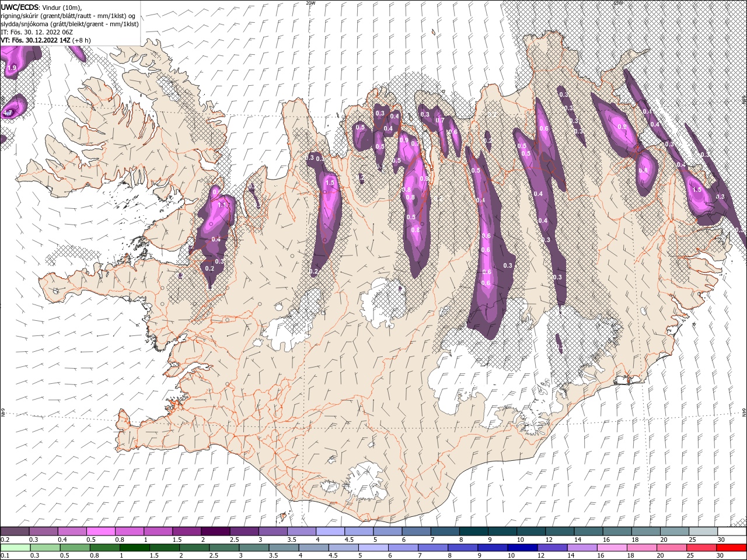Viewport: 747px width, 560px height.
Task: Click the 'slydda/snjókoma' description line
Action: point(69,24)
